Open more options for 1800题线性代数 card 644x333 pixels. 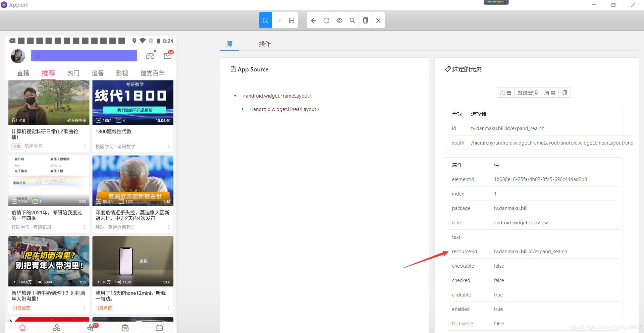[169, 147]
